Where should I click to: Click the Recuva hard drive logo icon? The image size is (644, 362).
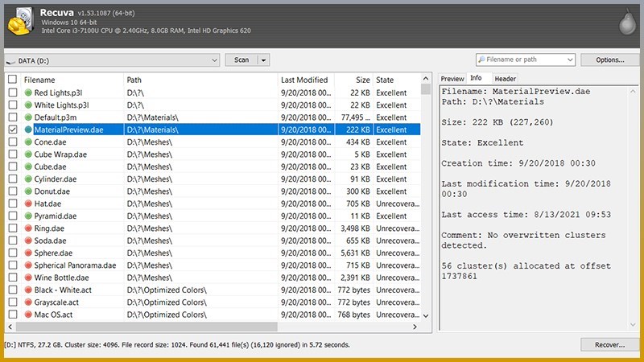point(21,22)
